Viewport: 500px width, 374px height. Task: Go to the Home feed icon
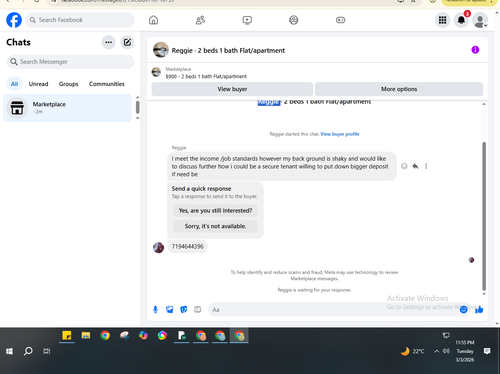153,20
